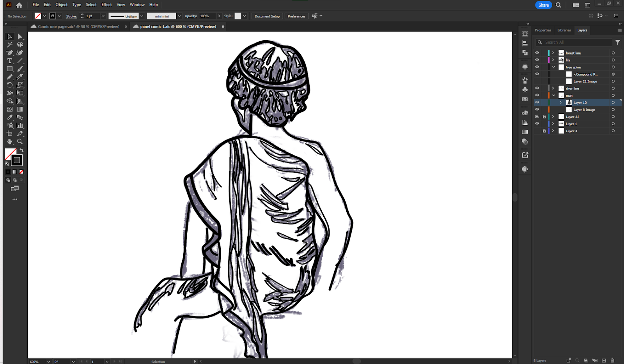The image size is (624, 364).
Task: Collapse the man layer
Action: [553, 95]
